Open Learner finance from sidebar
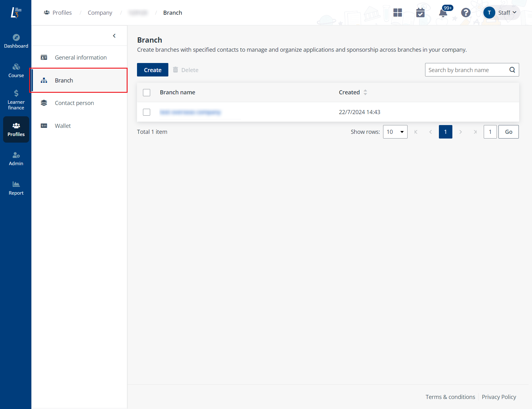This screenshot has width=532, height=409. pyautogui.click(x=16, y=99)
